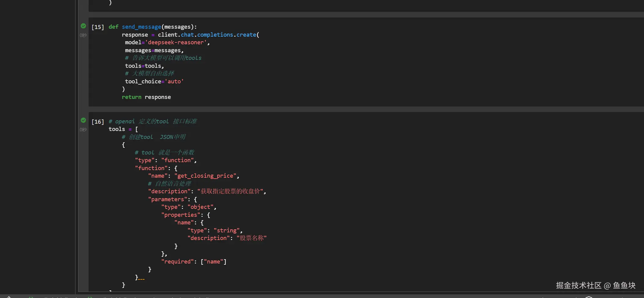644x298 pixels.
Task: Click the green success checkmark beside cell 16
Action: point(83,120)
